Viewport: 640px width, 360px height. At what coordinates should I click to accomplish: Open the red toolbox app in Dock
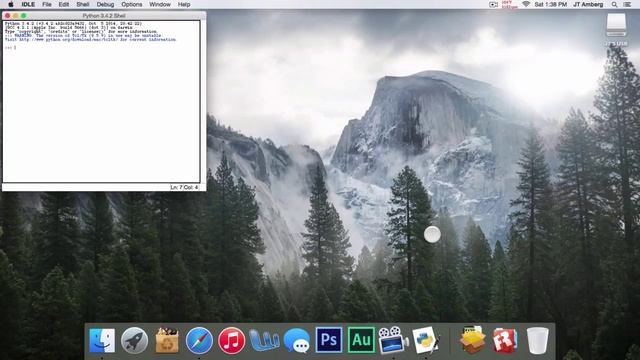click(505, 340)
